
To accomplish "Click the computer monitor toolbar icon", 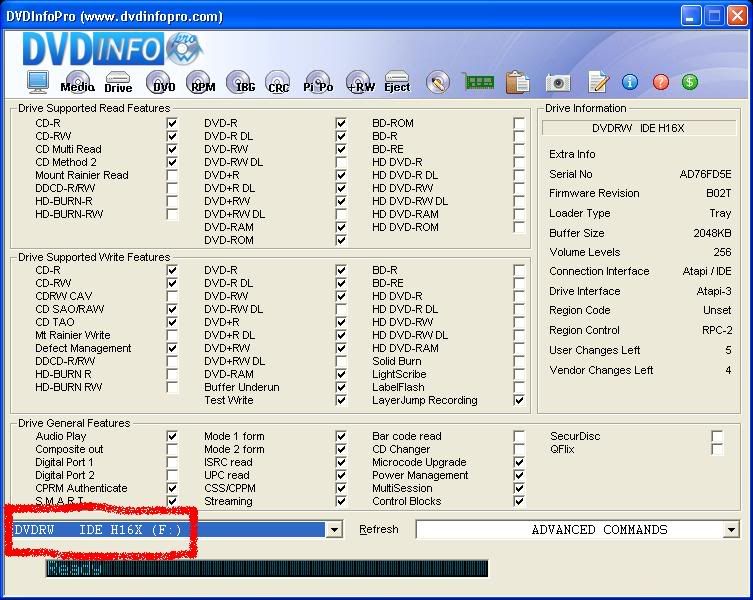I will tap(37, 82).
